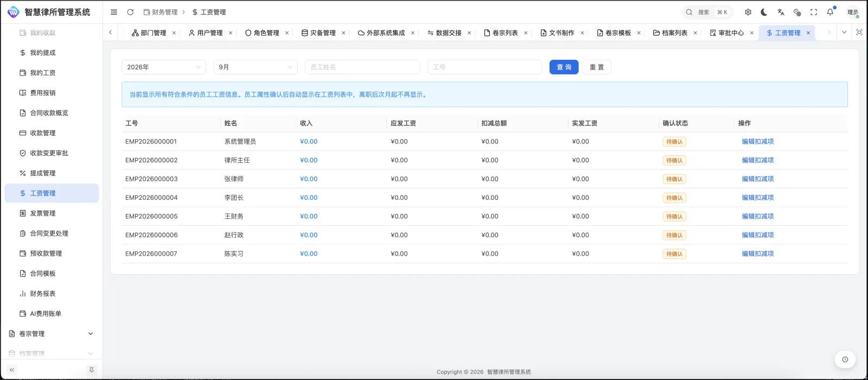
Task: Click the 查询 button
Action: coord(564,67)
